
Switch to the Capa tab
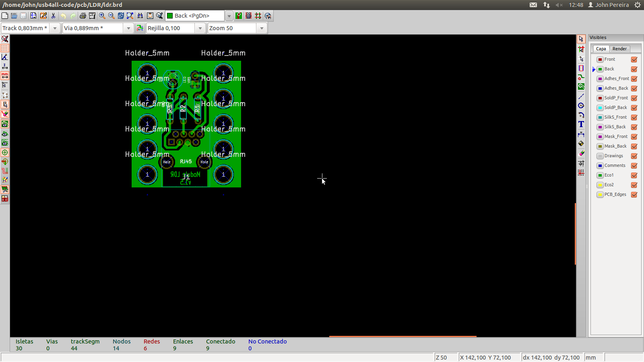(601, 49)
